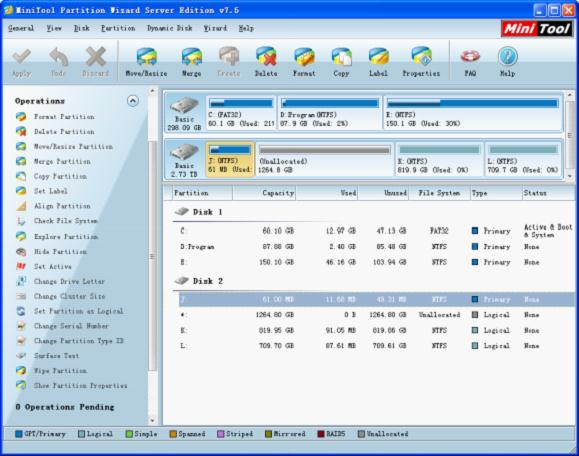Sort by Used column header
Viewport: 579px width, 456px height.
pyautogui.click(x=327, y=193)
